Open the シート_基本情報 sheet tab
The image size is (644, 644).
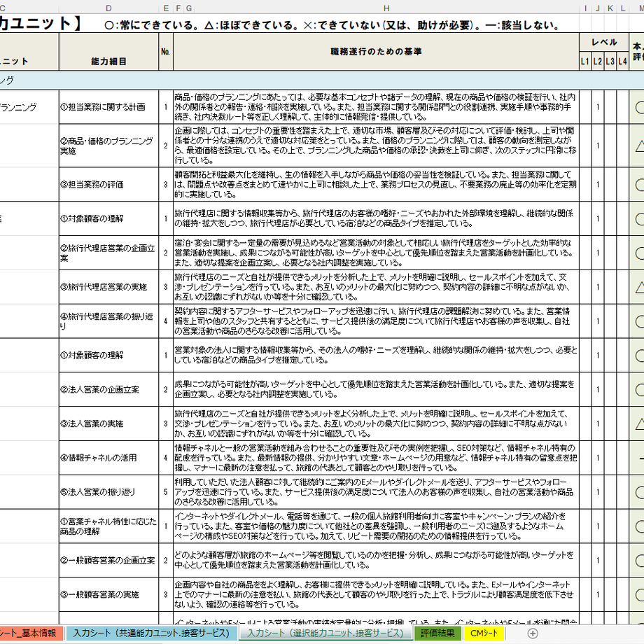(x=31, y=633)
